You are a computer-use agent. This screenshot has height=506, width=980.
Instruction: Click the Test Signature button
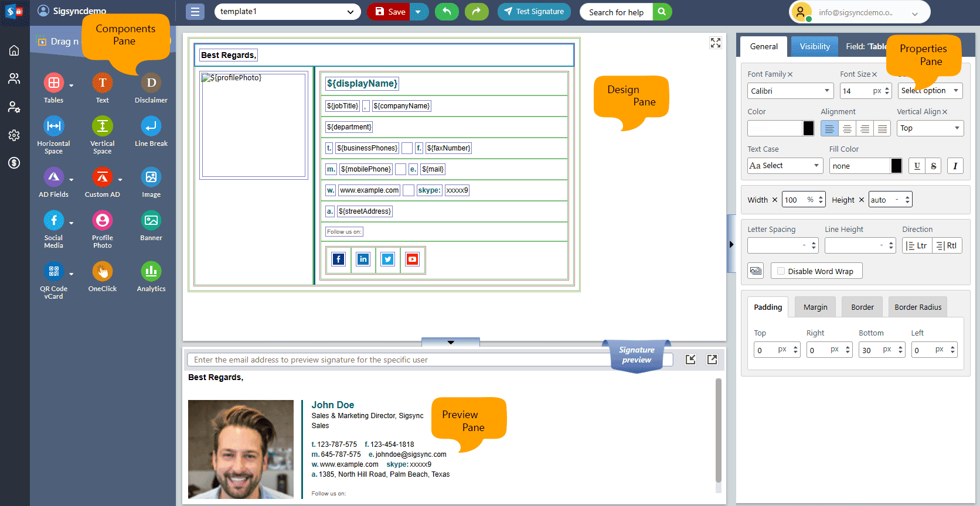coord(534,12)
